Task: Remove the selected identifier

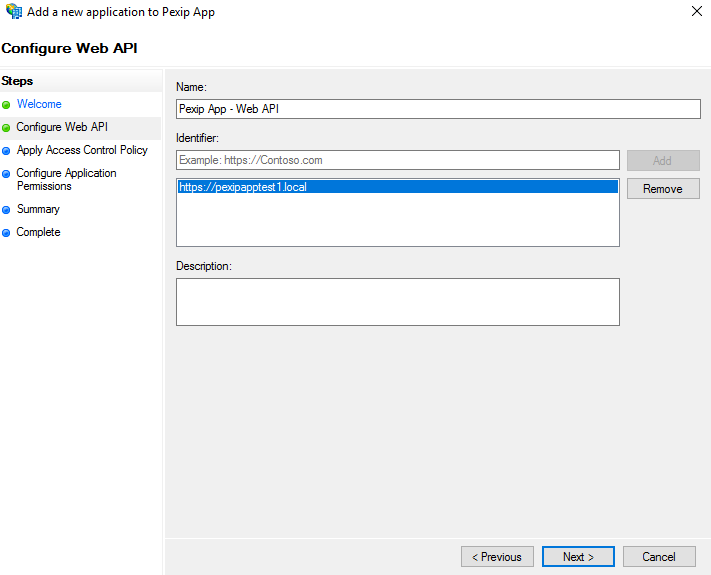Action: (x=662, y=189)
